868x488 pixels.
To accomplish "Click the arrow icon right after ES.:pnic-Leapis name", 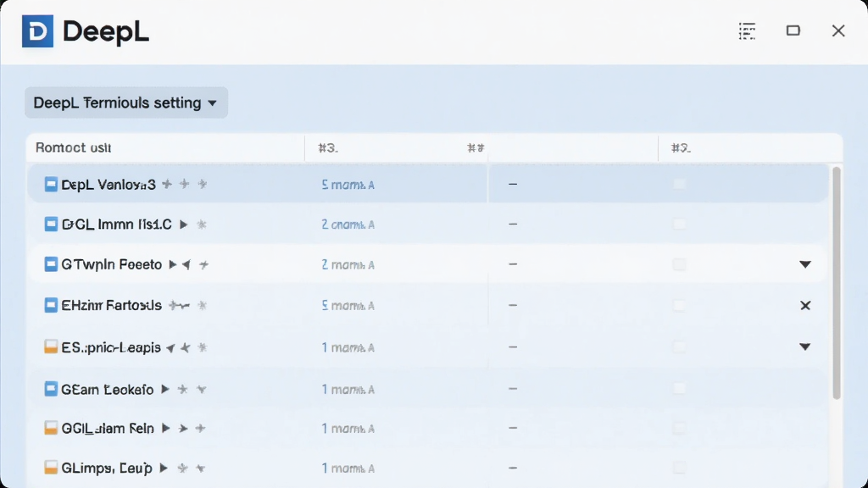I will 170,347.
